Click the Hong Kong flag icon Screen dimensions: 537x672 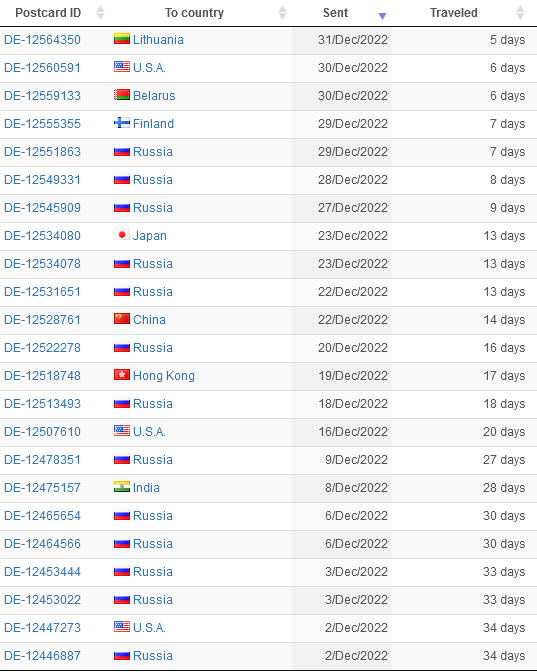click(x=122, y=375)
